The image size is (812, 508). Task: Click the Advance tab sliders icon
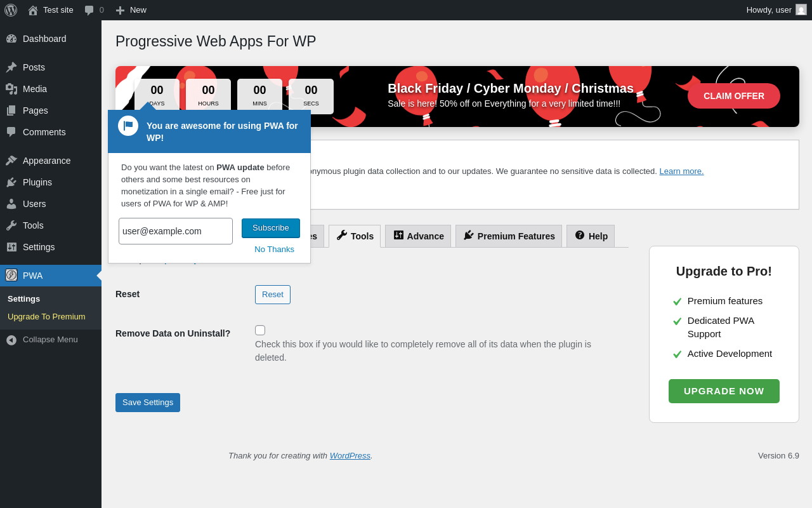(398, 235)
